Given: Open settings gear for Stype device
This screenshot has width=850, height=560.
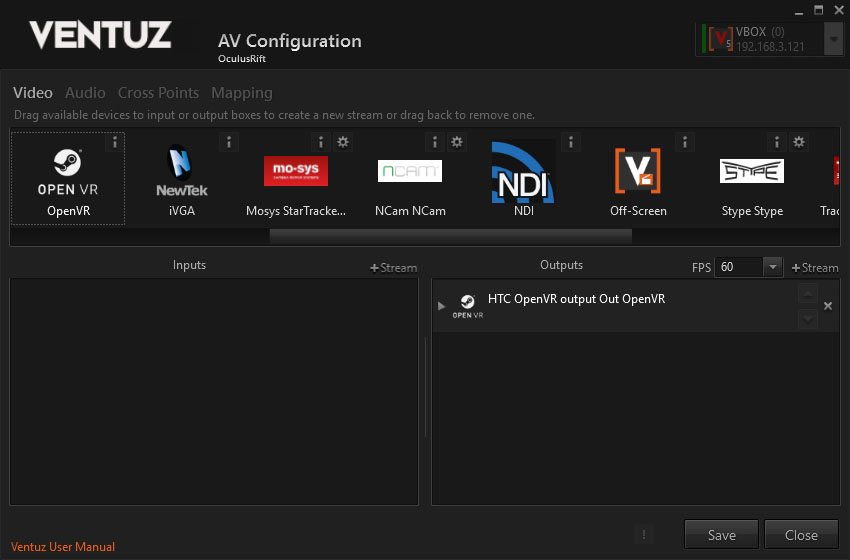Looking at the screenshot, I should click(799, 142).
